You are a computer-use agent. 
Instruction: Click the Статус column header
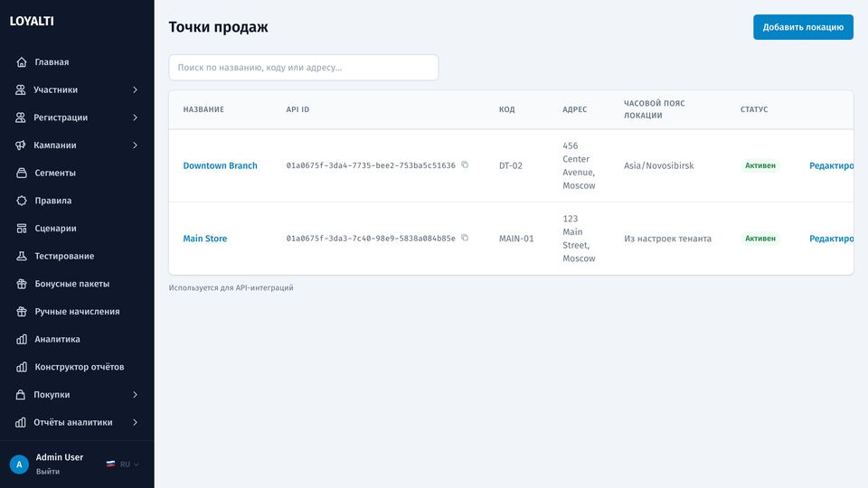click(x=754, y=109)
